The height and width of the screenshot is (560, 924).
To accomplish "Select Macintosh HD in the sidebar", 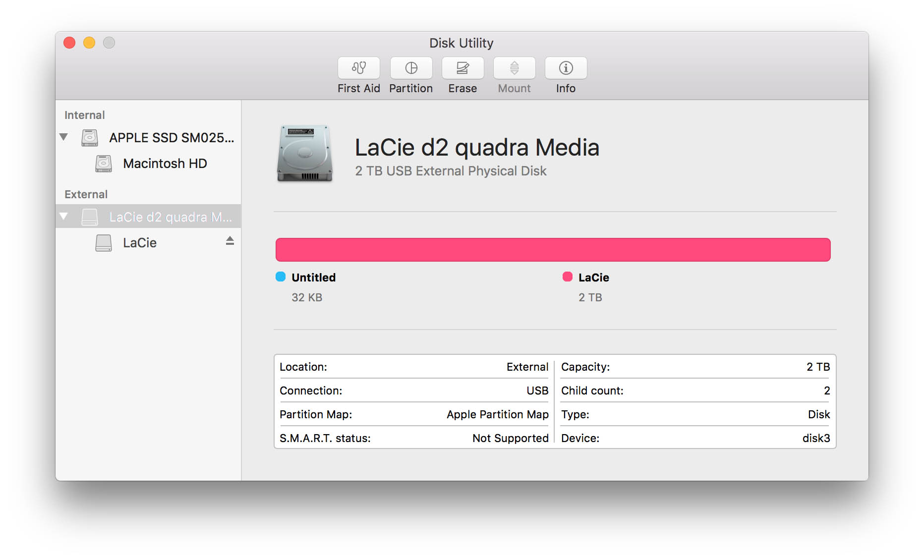I will (165, 164).
